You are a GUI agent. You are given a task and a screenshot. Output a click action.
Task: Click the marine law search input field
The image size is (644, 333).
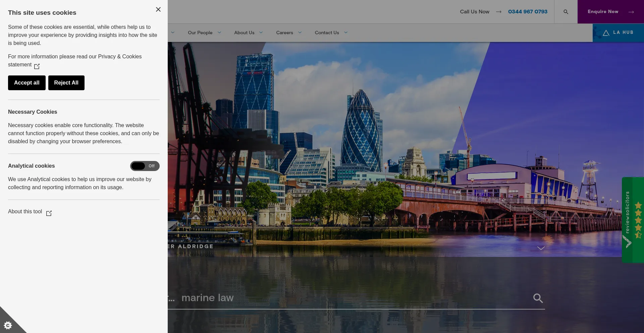(352, 298)
